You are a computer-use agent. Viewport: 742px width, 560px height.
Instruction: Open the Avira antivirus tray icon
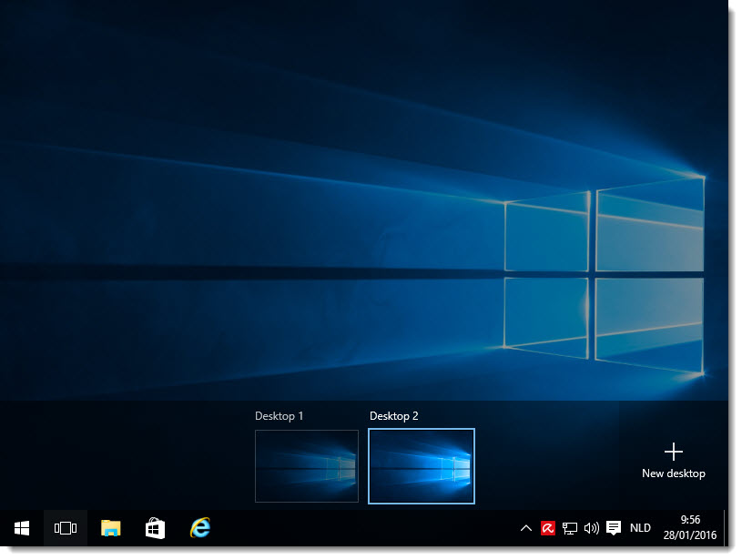(x=547, y=528)
